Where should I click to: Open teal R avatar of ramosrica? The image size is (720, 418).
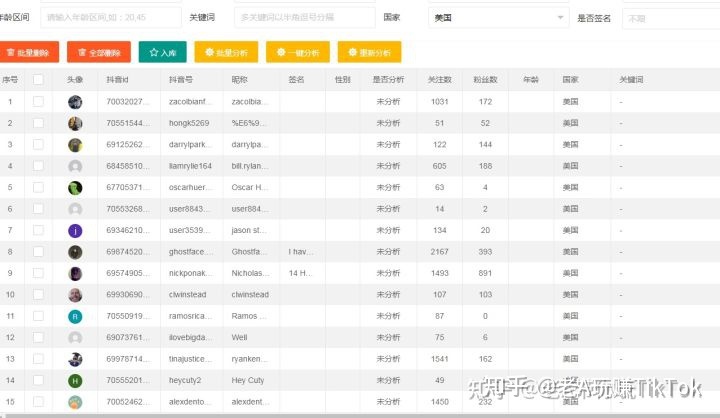point(75,316)
